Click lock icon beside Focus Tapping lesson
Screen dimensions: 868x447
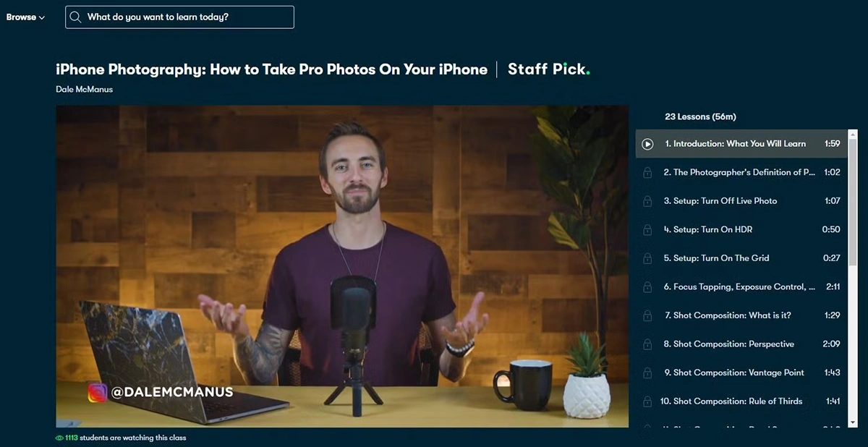(647, 287)
